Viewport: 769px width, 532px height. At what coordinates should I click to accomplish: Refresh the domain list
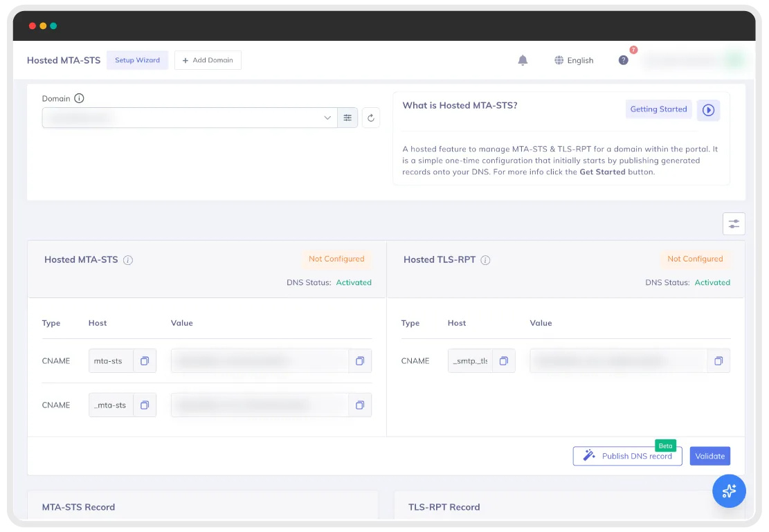(x=371, y=118)
